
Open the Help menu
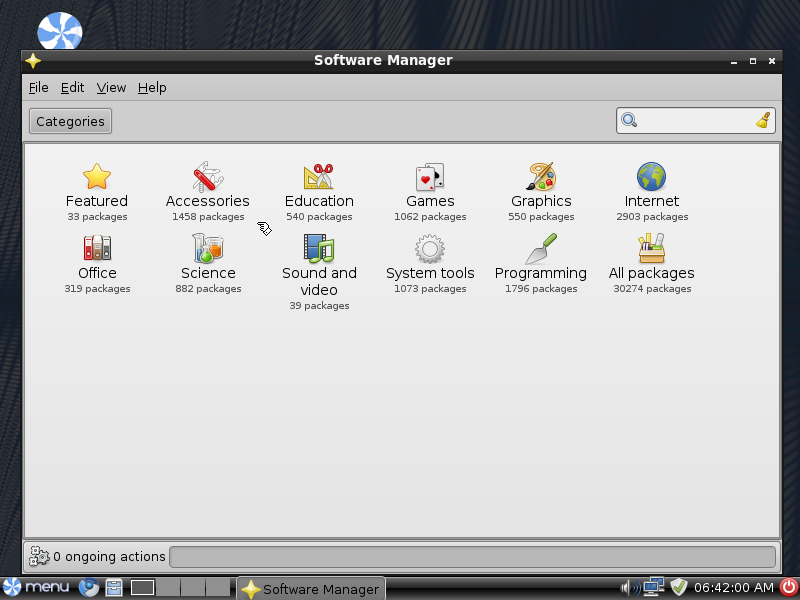click(x=152, y=88)
